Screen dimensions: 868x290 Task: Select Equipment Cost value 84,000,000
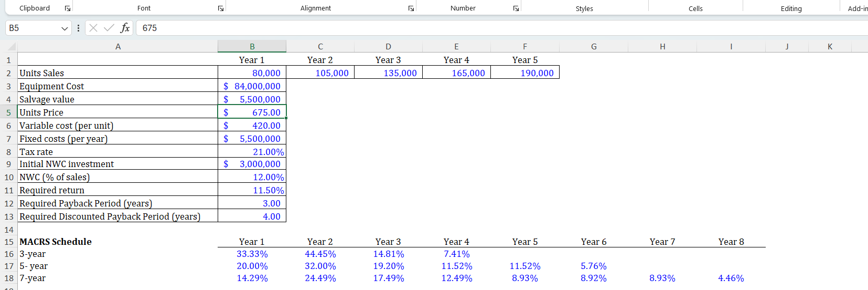click(x=252, y=86)
